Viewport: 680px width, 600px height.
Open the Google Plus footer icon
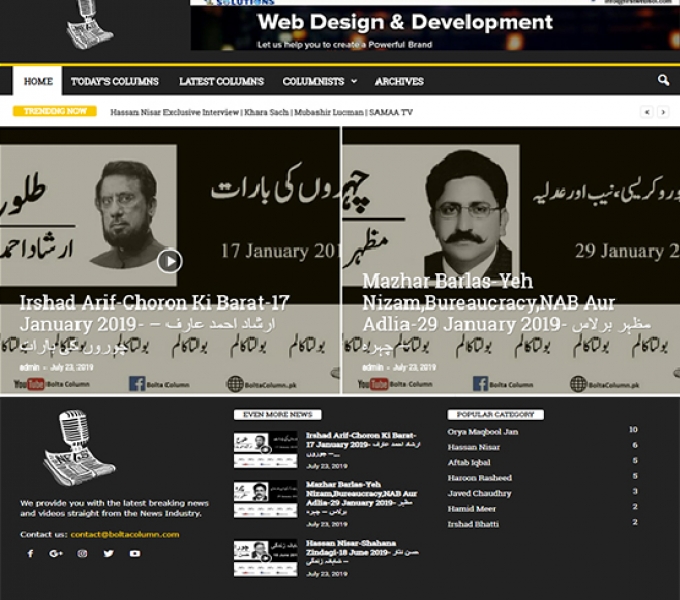pyautogui.click(x=56, y=553)
